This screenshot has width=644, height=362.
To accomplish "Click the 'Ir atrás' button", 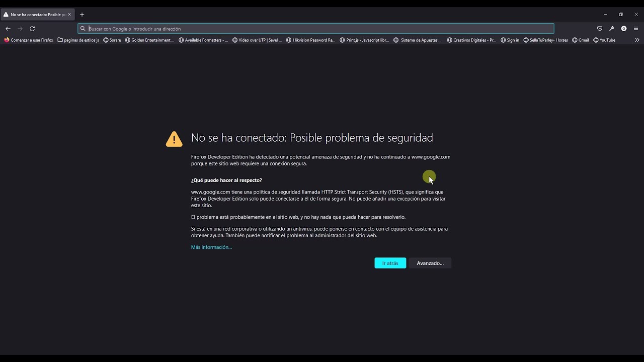I will [390, 263].
